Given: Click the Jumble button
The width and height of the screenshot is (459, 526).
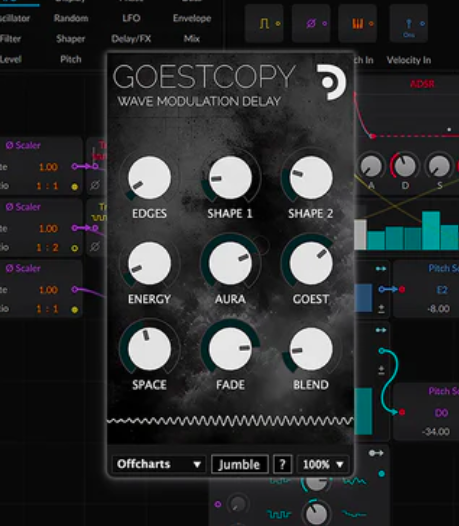Looking at the screenshot, I should (239, 464).
